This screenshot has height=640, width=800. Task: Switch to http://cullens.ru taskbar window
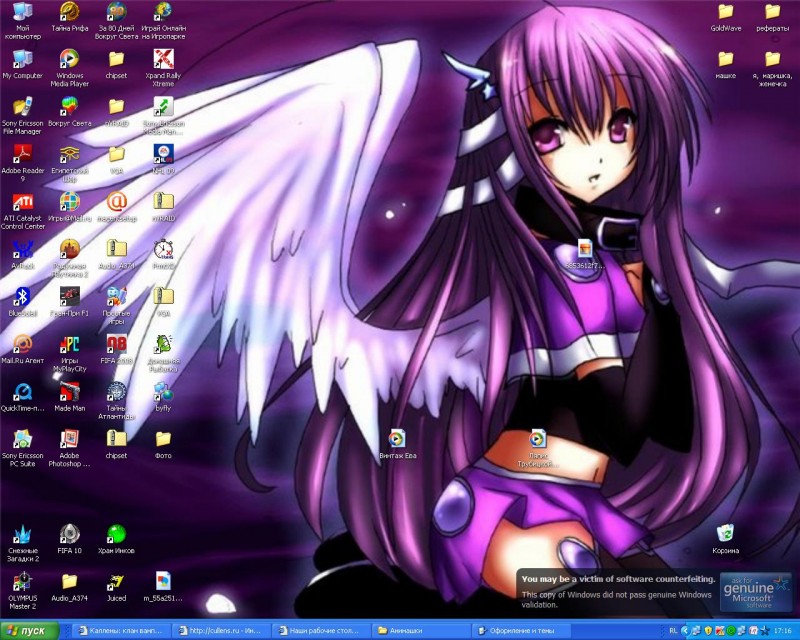tap(222, 631)
